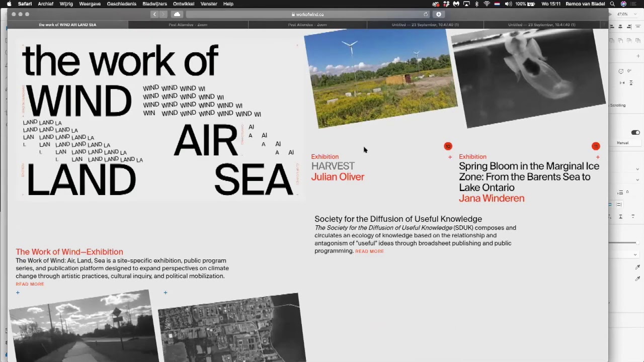This screenshot has width=644, height=362.
Task: Click READ MORE after SDUK public programming
Action: [x=369, y=251]
